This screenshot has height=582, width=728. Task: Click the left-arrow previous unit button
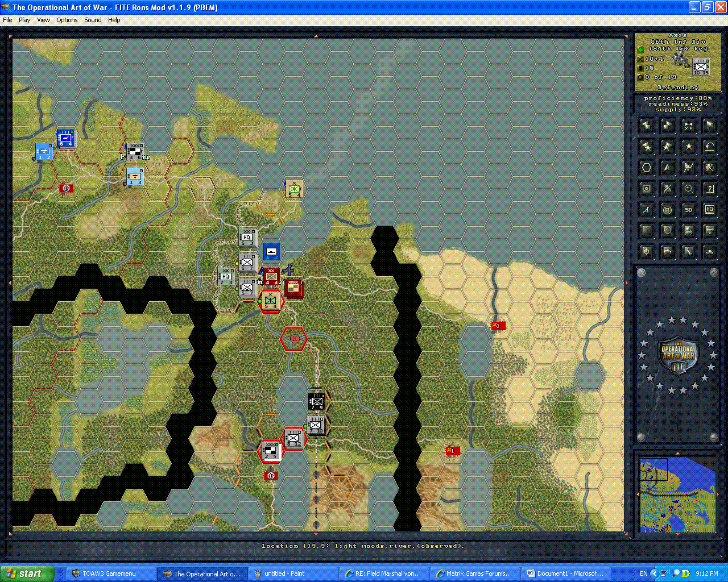(647, 125)
